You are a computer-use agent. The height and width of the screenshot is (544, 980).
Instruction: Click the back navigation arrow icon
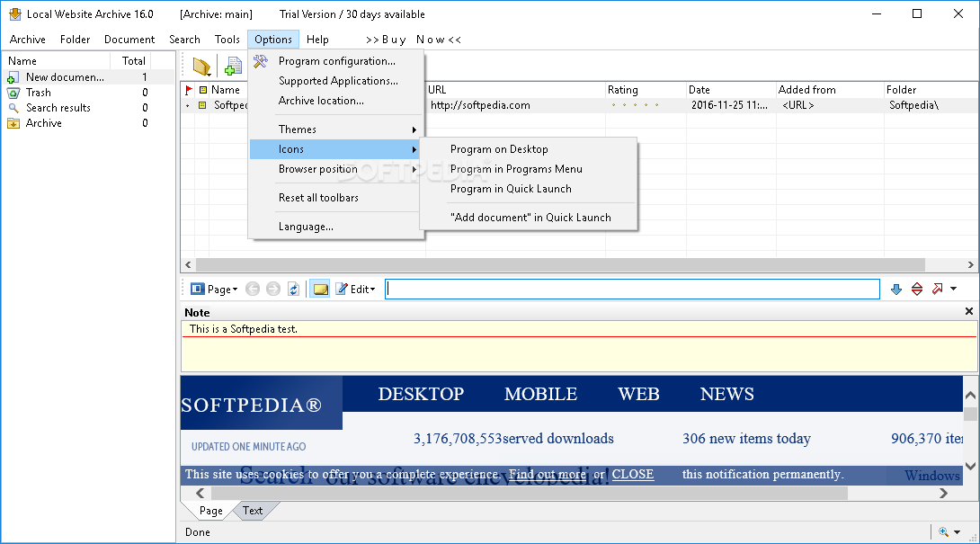point(253,289)
